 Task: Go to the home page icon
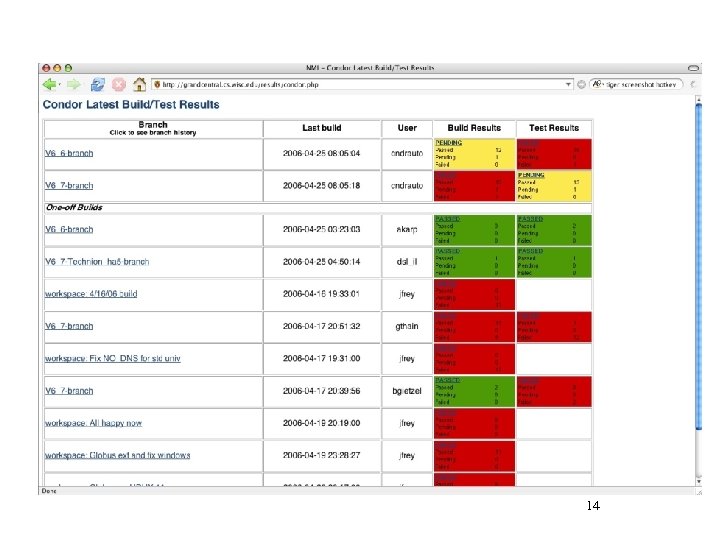pyautogui.click(x=140, y=84)
